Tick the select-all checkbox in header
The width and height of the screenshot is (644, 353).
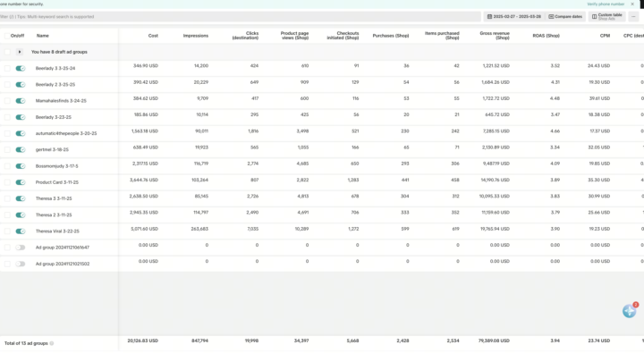coord(7,36)
